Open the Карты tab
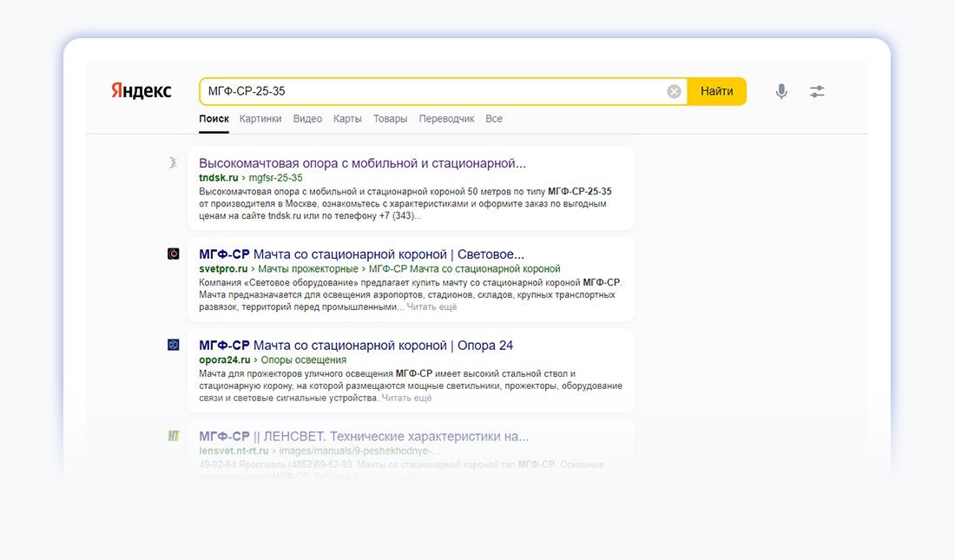Viewport: 955px width, 560px height. pos(347,119)
